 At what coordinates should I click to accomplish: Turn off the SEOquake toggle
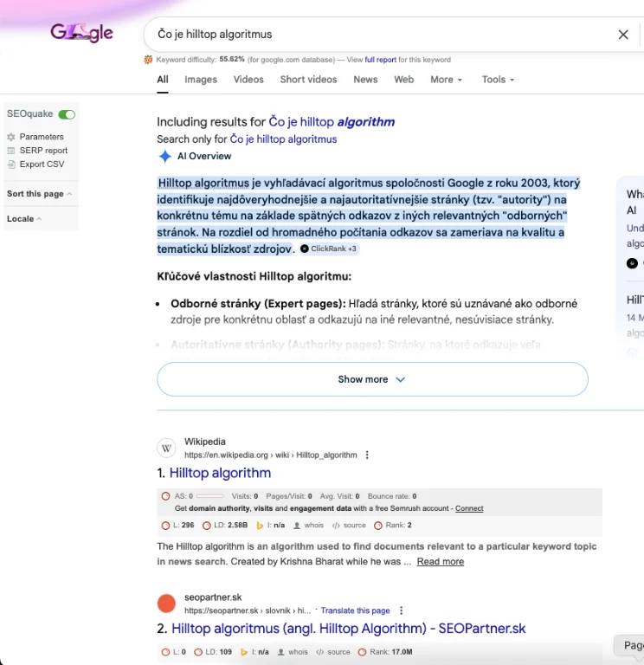[x=67, y=114]
